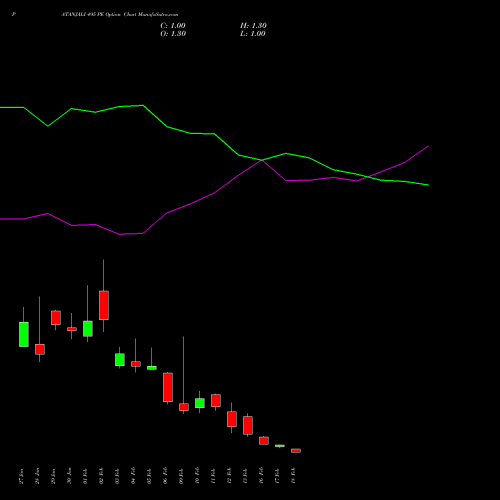Click the red candlestick body for 13 Feb
This screenshot has width=500, height=500.
248,425
